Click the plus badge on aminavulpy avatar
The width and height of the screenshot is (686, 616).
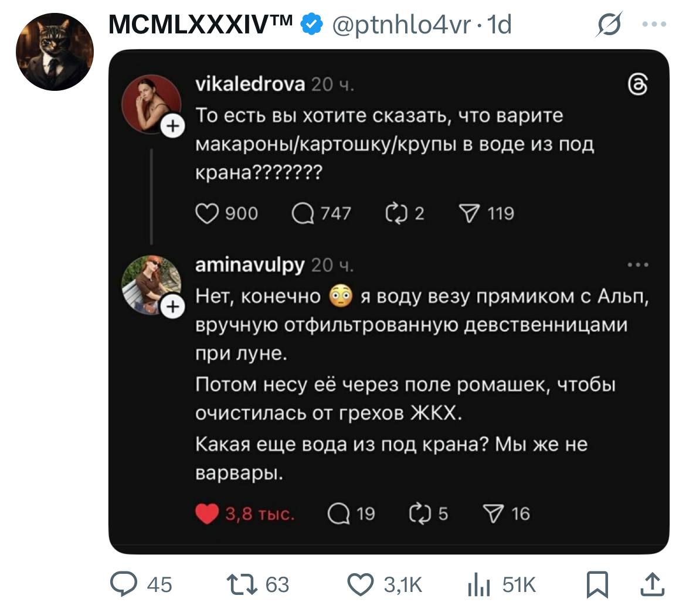pos(172,306)
